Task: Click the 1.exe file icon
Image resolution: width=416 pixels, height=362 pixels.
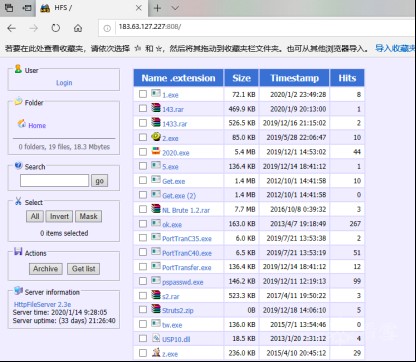Action: [156, 93]
